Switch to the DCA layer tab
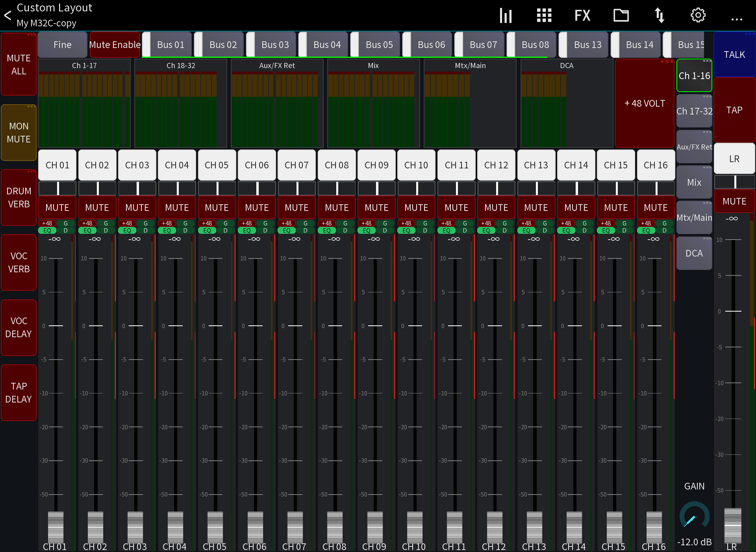Screen dimensions: 756x552 694,253
